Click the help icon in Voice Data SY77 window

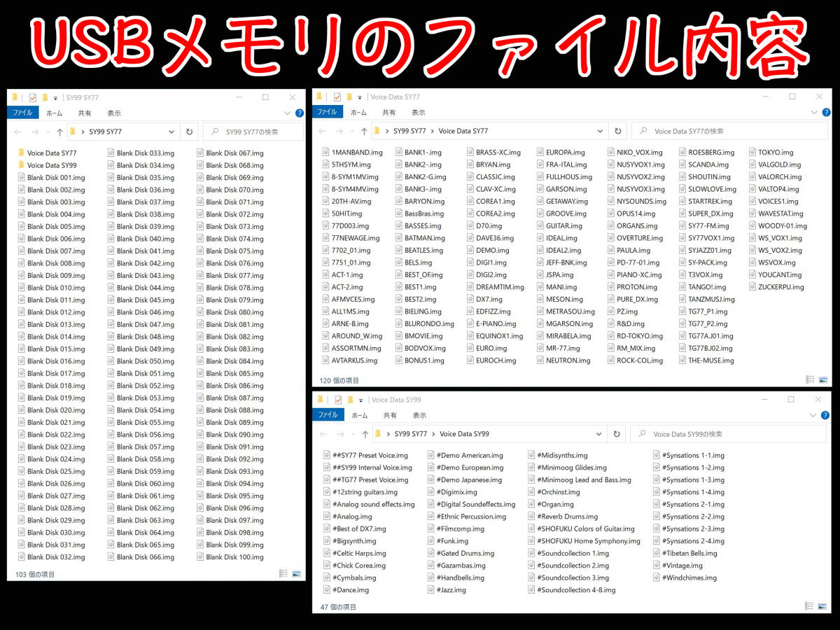[x=827, y=112]
